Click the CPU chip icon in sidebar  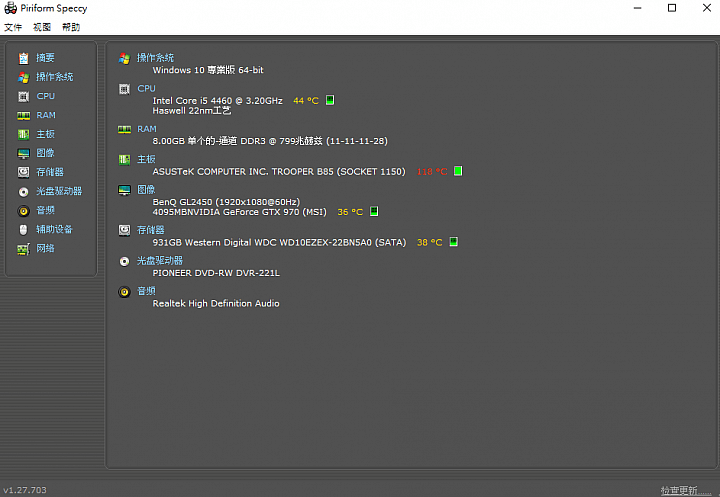tap(23, 96)
